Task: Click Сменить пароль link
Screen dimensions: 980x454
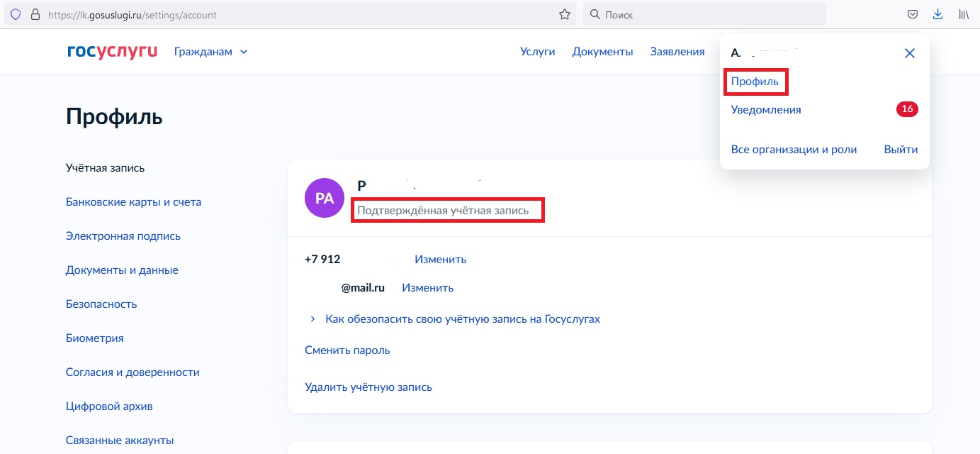Action: tap(347, 350)
